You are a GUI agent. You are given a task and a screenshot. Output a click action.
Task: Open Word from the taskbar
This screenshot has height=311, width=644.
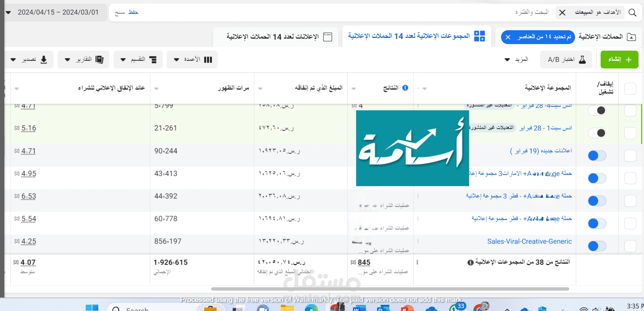point(359,308)
